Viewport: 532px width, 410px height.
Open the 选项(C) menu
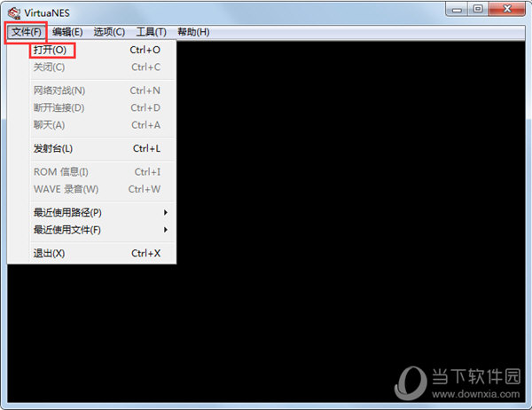tap(109, 32)
